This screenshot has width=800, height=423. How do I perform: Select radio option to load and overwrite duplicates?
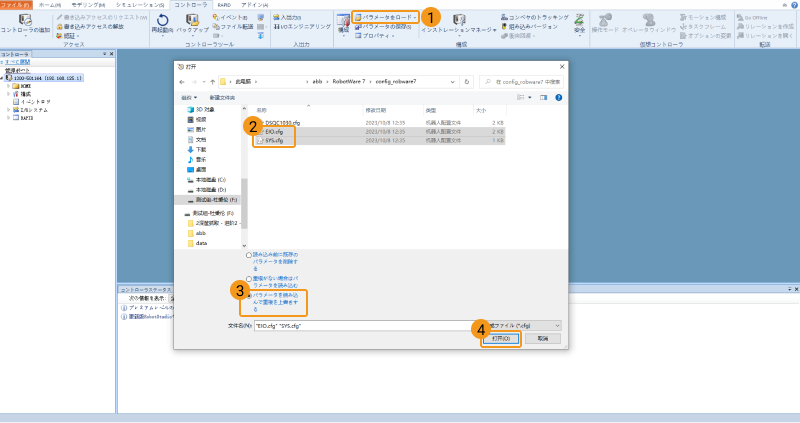pos(249,297)
